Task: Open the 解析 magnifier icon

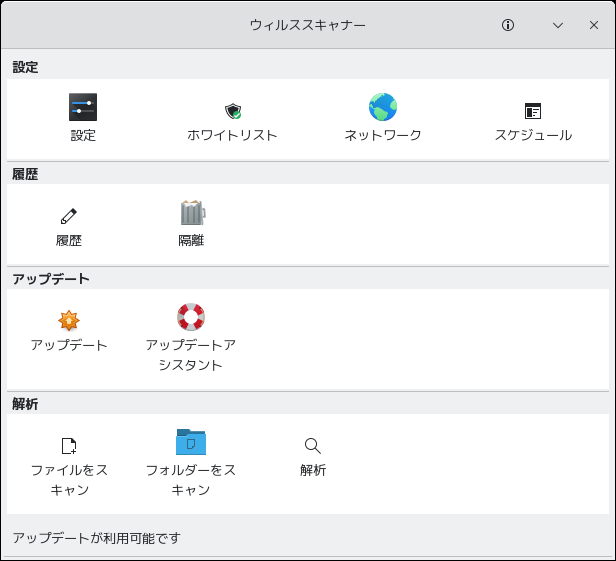Action: [x=313, y=445]
